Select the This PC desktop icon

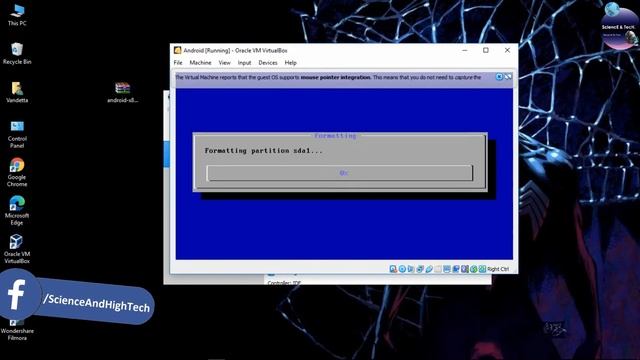17,15
